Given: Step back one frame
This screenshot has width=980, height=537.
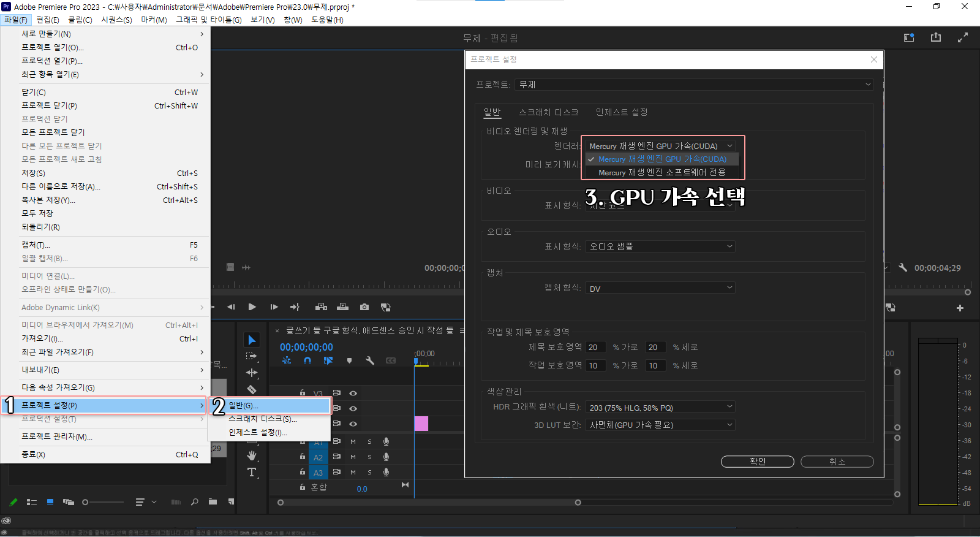Looking at the screenshot, I should click(231, 307).
